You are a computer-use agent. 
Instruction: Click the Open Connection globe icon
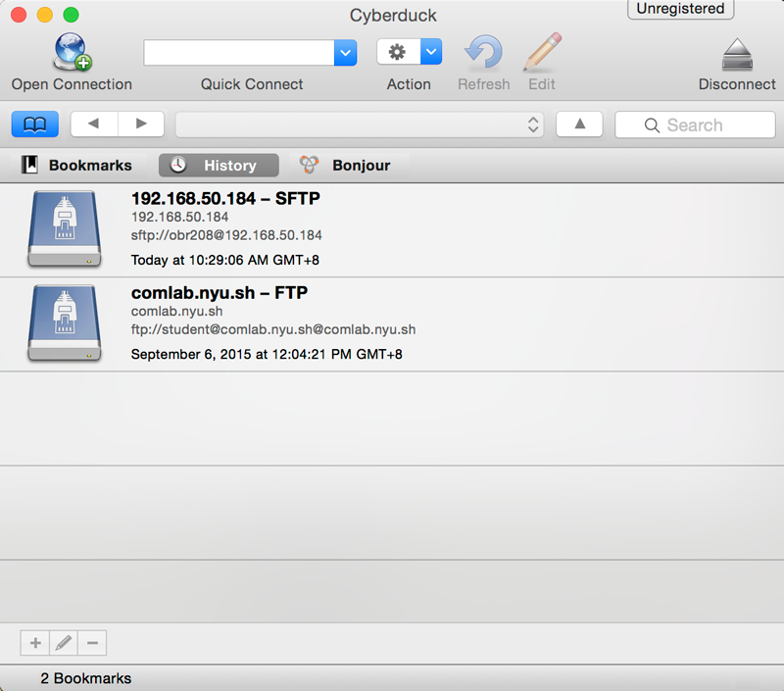[73, 52]
